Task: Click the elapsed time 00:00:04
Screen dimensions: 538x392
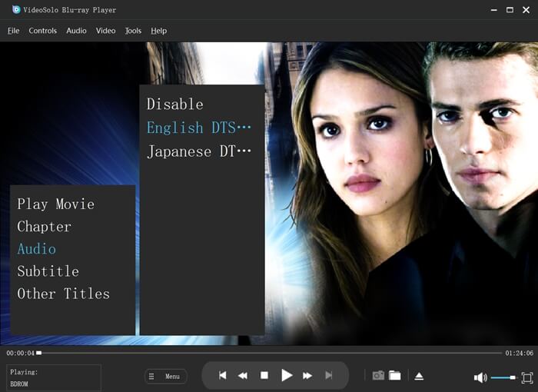Action: pos(20,353)
